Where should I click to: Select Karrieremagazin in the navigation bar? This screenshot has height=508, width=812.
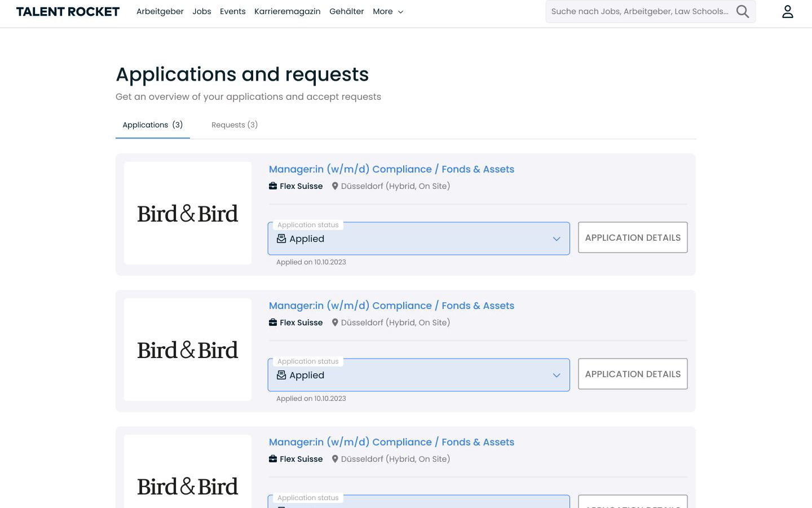pyautogui.click(x=288, y=11)
